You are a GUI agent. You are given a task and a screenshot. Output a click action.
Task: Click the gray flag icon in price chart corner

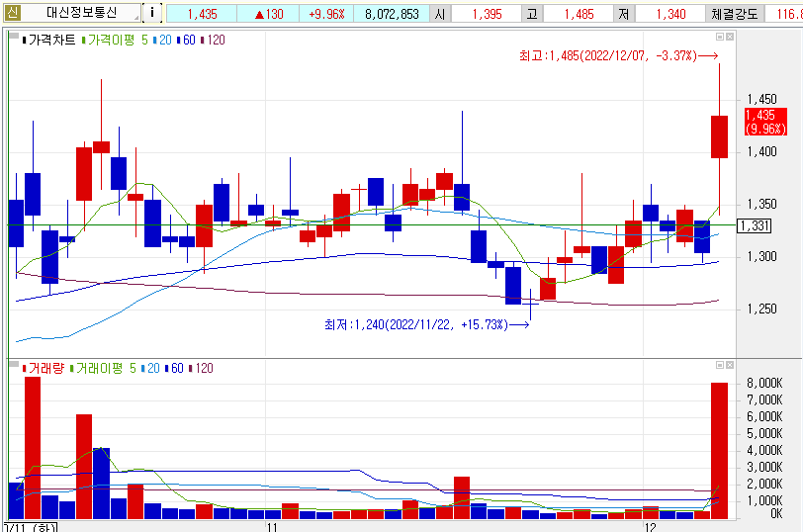(x=14, y=37)
